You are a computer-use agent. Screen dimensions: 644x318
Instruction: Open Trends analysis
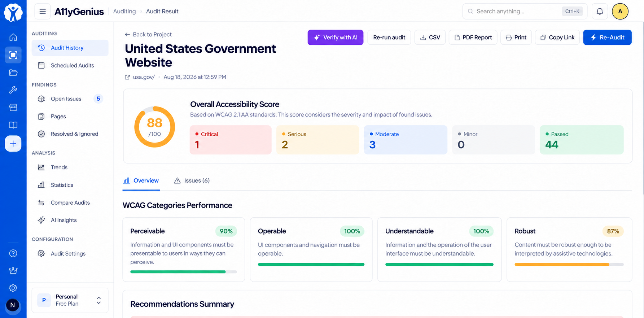[x=70, y=167]
